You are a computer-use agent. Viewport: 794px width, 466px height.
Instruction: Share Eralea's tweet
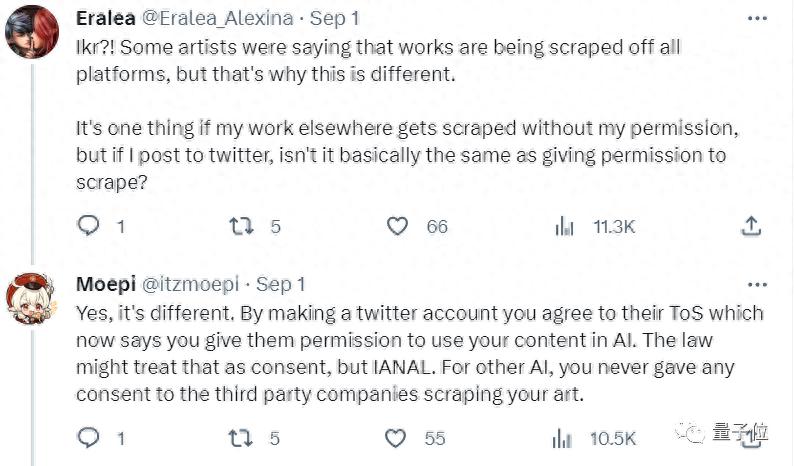[751, 227]
